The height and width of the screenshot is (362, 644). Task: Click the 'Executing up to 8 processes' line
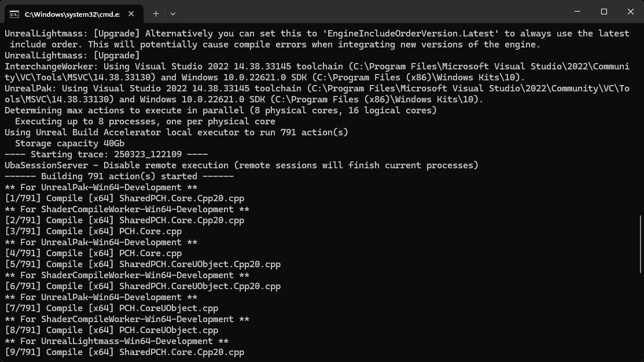point(145,121)
